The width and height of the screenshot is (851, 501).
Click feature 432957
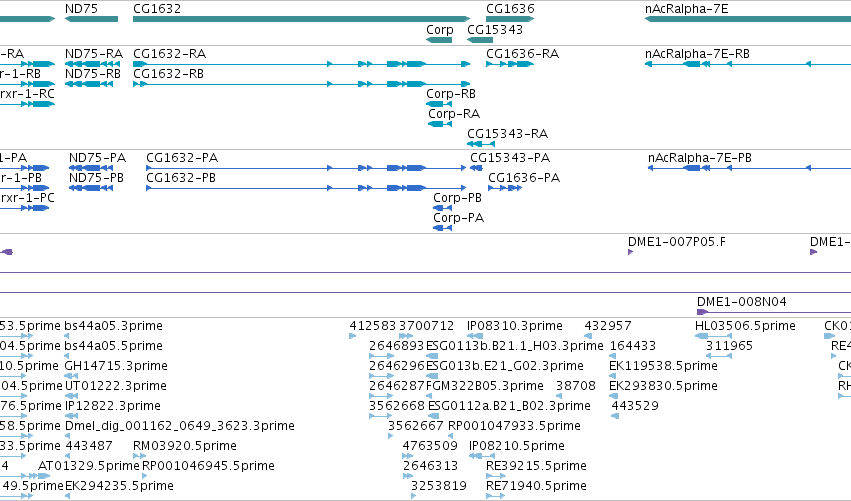(608, 326)
